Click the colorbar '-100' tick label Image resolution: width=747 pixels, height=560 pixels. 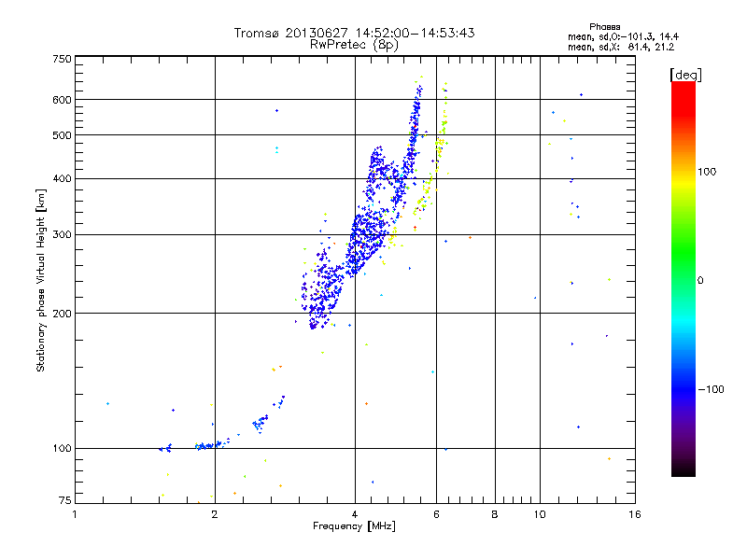(711, 389)
